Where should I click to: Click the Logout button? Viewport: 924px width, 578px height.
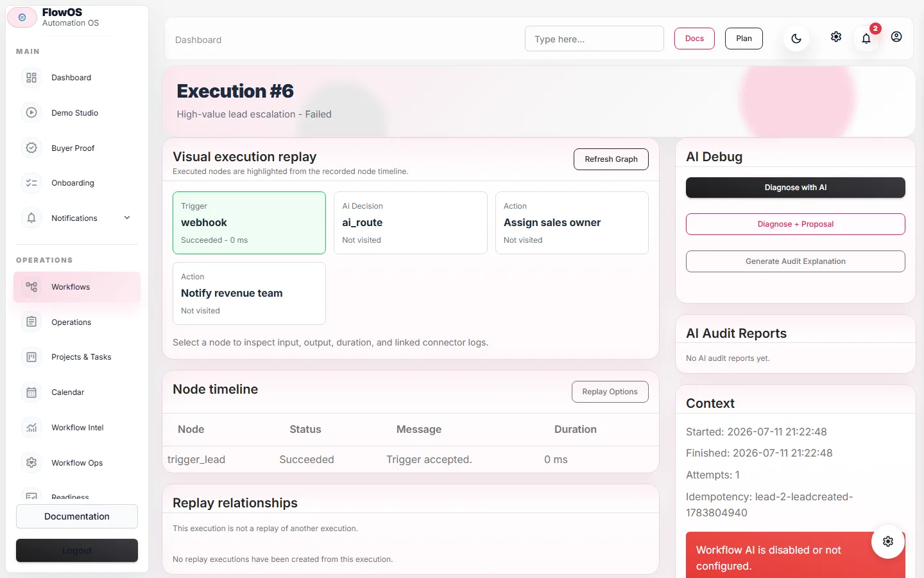coord(77,550)
